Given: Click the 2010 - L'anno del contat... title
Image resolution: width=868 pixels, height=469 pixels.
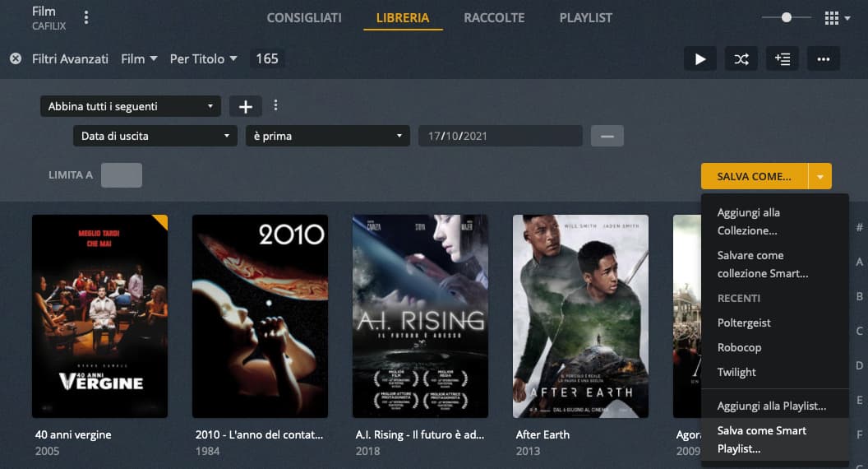Looking at the screenshot, I should [259, 434].
